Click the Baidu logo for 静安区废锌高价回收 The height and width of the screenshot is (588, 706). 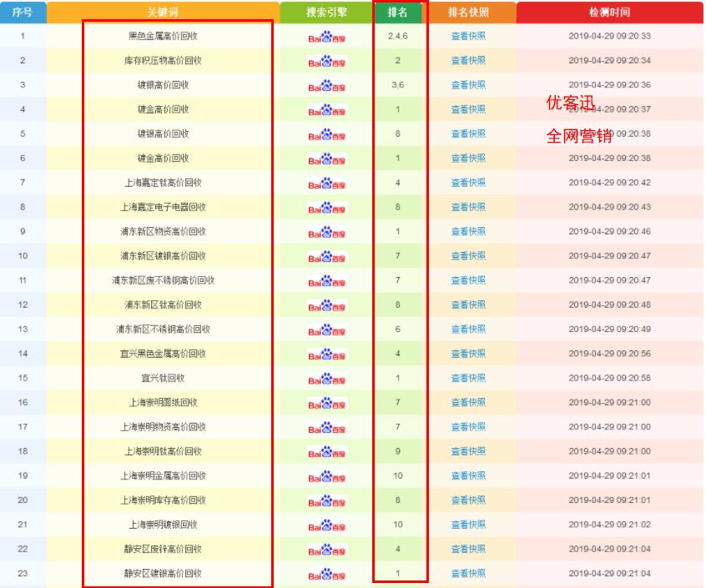tap(326, 550)
